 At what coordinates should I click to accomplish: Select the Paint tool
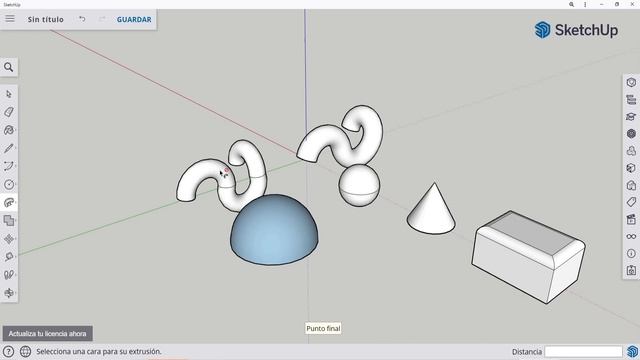coord(9,130)
